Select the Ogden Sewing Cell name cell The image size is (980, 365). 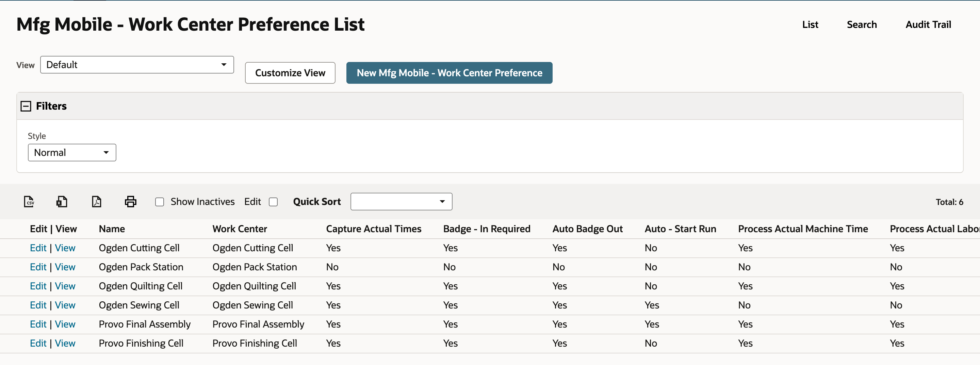[139, 305]
